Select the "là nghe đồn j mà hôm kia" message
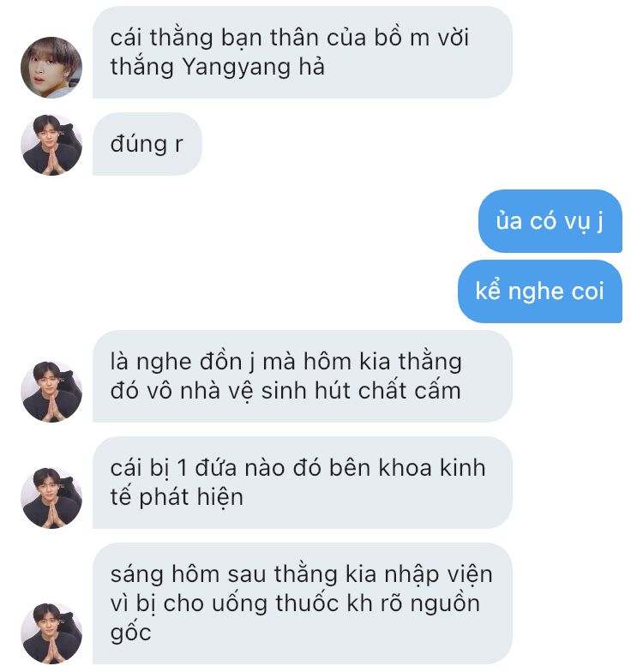Screen dimensions: 643x672 pyautogui.click(x=303, y=376)
